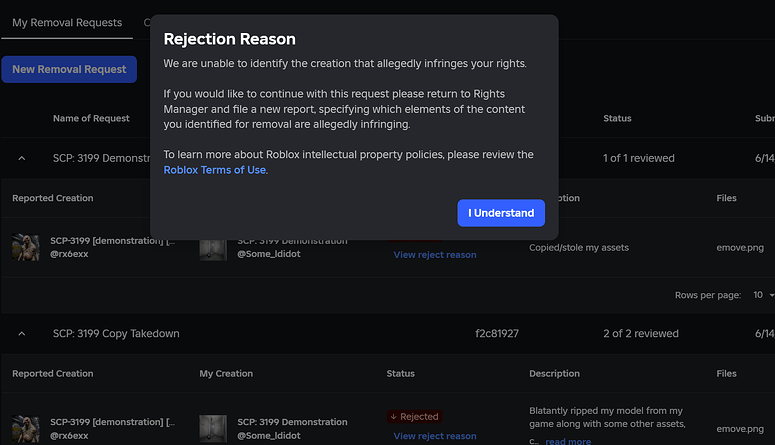View reject reason in Copy Takedown request
This screenshot has height=445, width=775.
pos(435,436)
